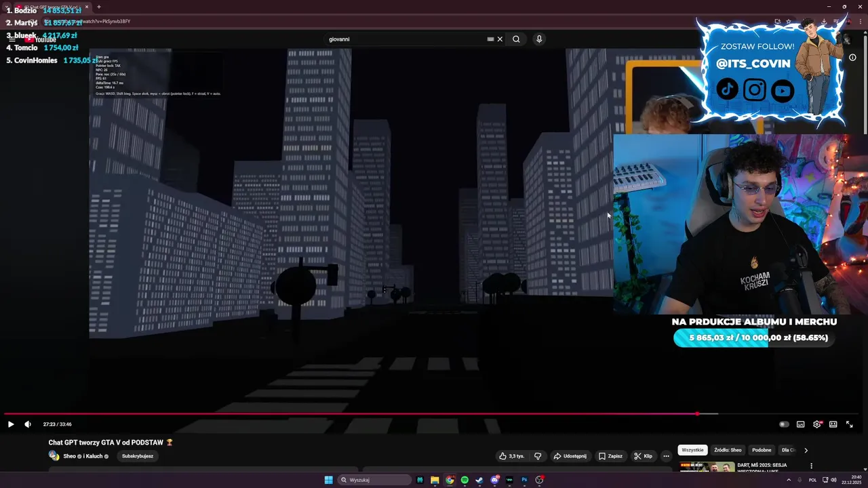
Task: Mute the video volume
Action: click(28, 424)
